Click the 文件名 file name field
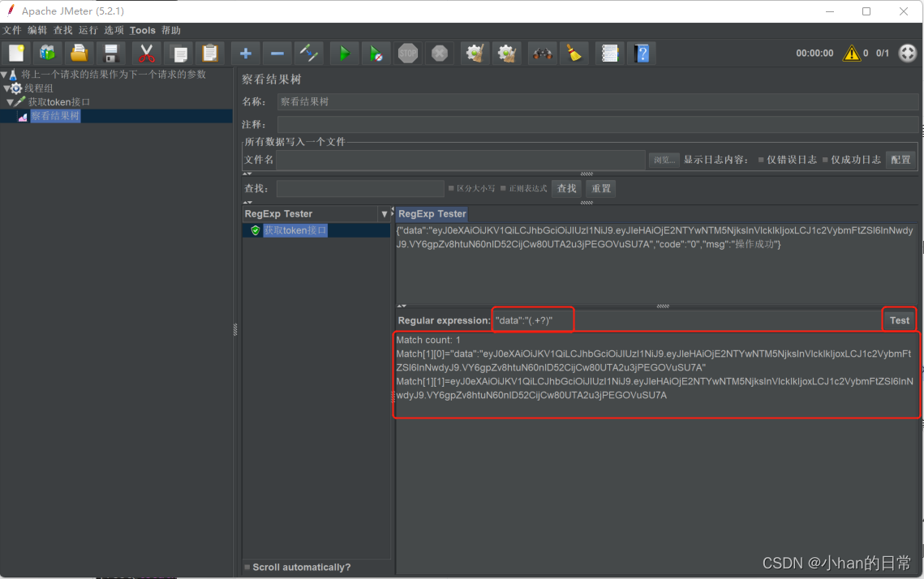 pyautogui.click(x=461, y=160)
